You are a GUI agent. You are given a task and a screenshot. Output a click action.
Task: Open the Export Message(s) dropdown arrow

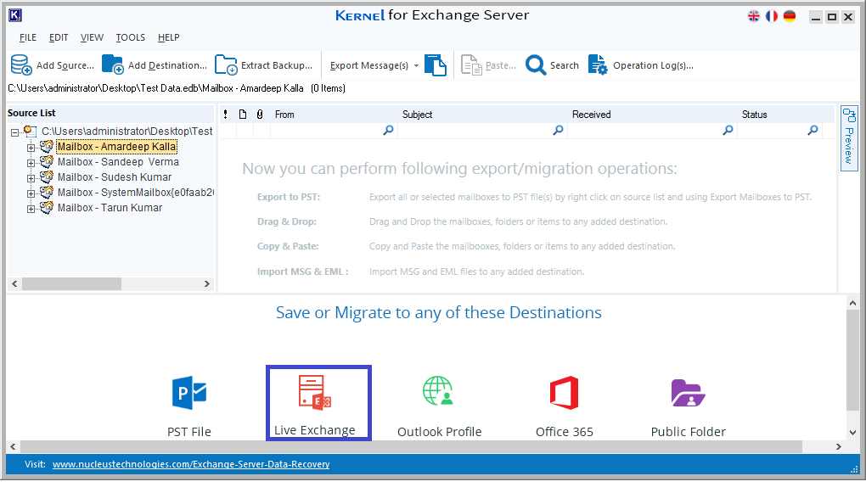click(x=416, y=66)
